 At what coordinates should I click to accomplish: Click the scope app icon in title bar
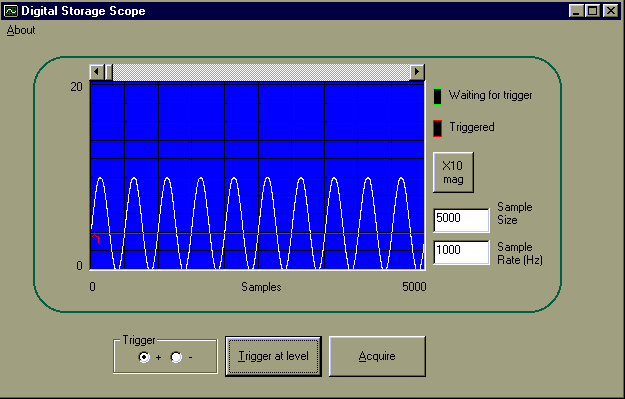[x=11, y=11]
